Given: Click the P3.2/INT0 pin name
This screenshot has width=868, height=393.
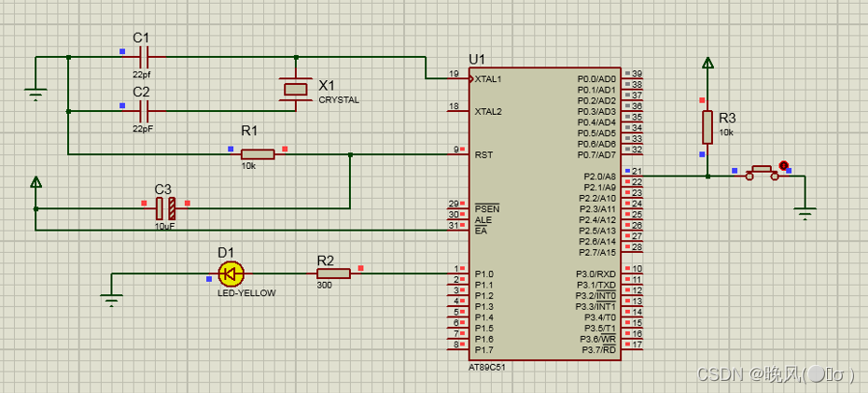Looking at the screenshot, I should pos(595,295).
